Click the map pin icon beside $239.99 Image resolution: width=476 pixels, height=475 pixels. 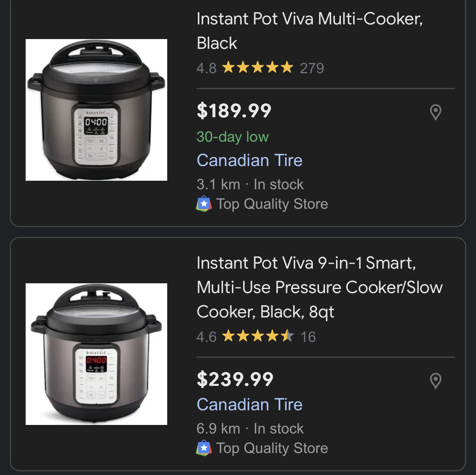435,381
